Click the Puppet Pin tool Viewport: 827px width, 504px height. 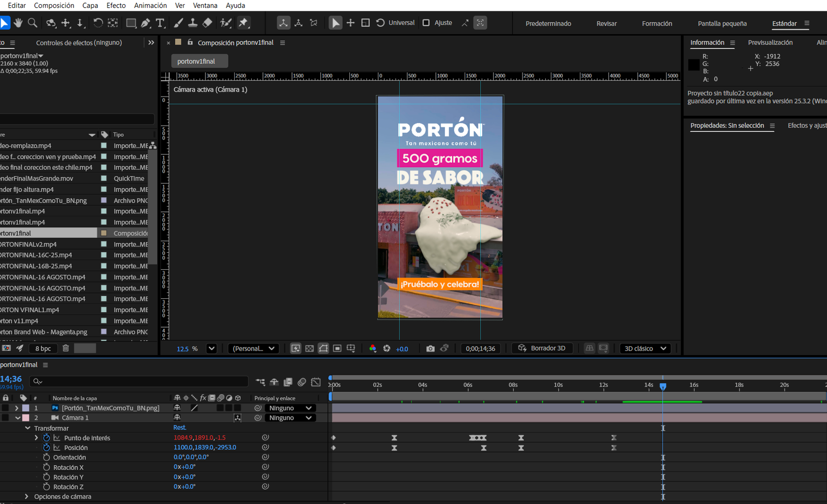pyautogui.click(x=243, y=23)
